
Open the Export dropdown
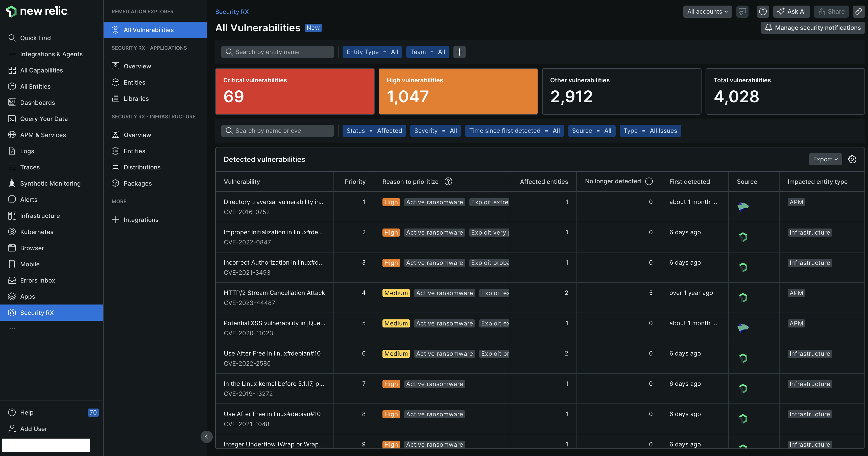coord(825,159)
